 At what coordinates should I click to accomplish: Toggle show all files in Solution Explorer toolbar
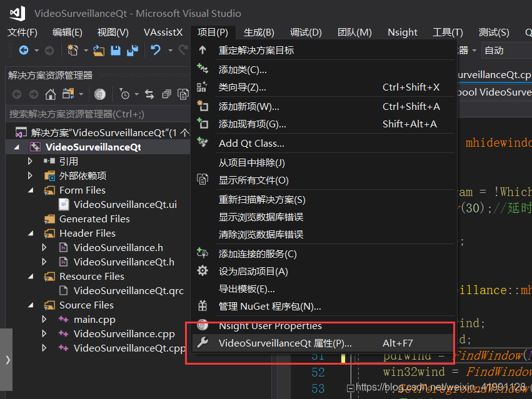click(183, 94)
